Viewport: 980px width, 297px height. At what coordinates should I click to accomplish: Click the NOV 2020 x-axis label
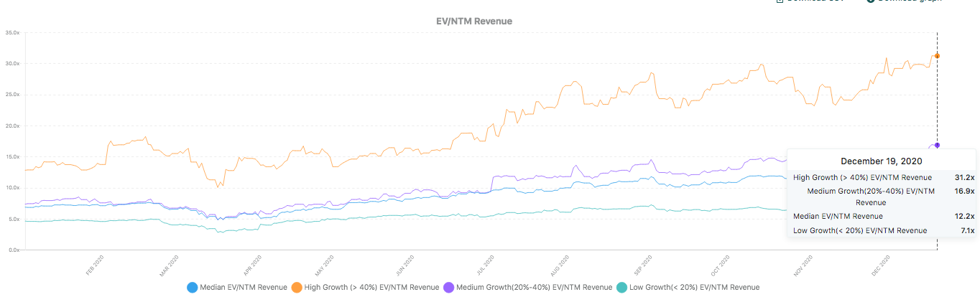pyautogui.click(x=803, y=265)
